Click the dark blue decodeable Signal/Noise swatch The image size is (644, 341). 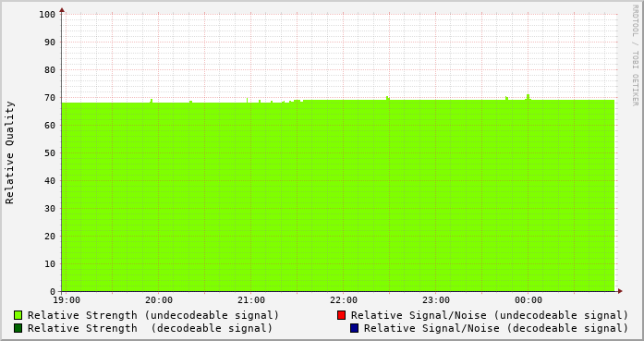354,328
